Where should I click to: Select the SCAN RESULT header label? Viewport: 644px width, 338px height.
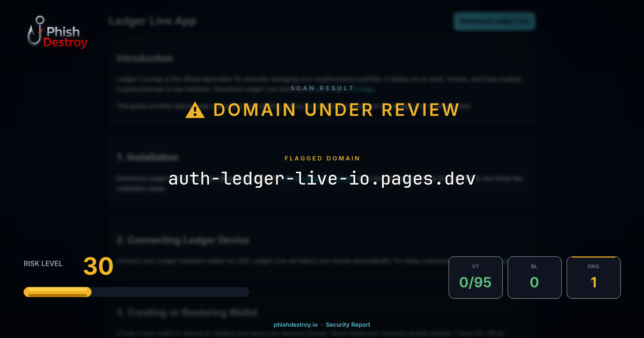[321, 88]
